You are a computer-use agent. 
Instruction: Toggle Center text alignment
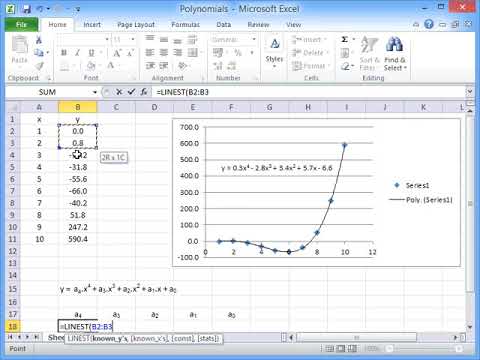tap(163, 53)
